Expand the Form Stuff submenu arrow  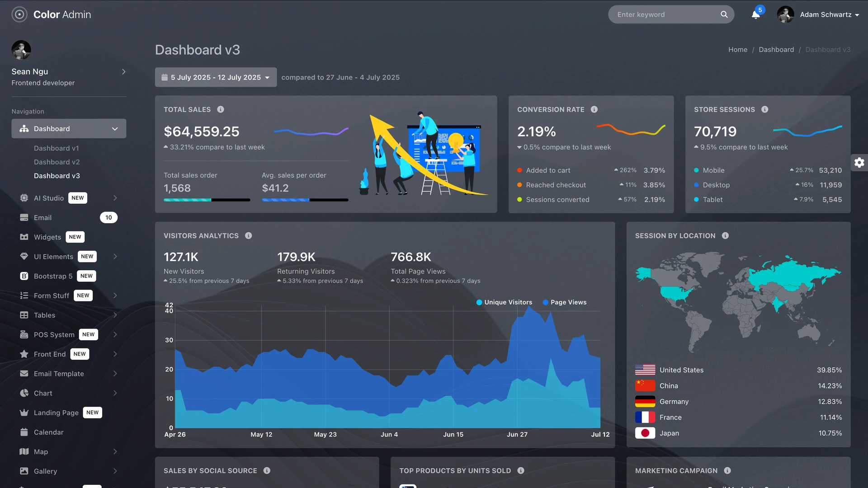click(x=115, y=296)
